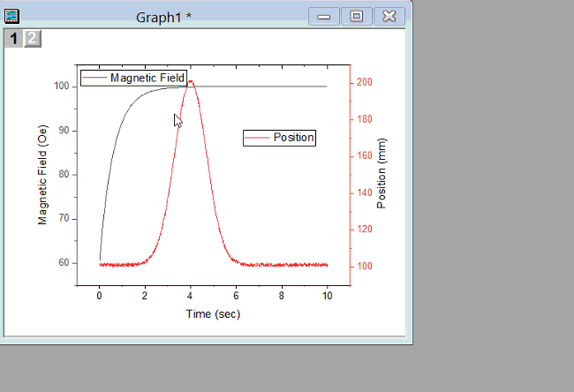Select the Time (sec) axis title
574x392 pixels.
(x=213, y=313)
